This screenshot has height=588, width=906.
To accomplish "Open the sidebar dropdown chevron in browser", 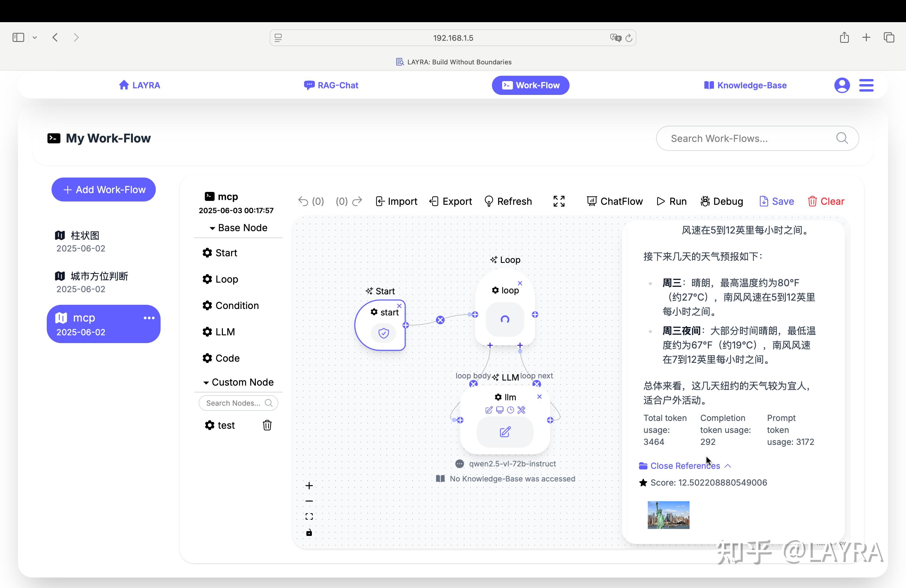I will pos(35,37).
